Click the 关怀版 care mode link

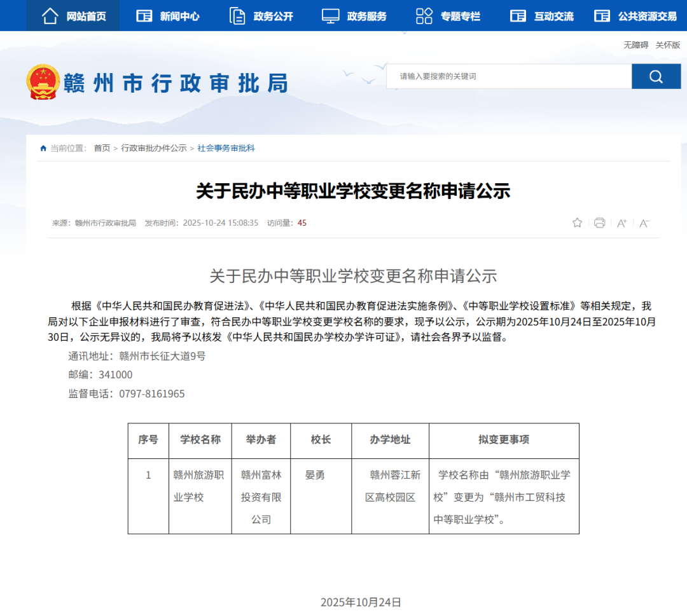[x=668, y=45]
